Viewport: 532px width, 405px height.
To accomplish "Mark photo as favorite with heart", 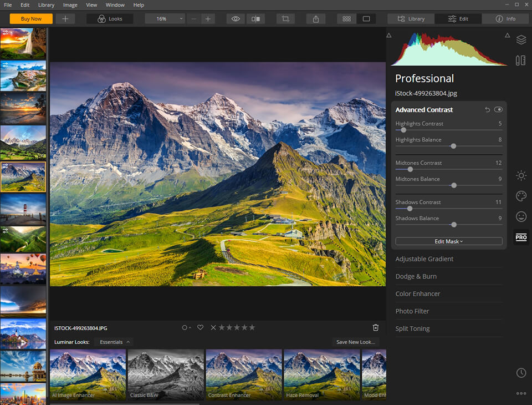I will (201, 327).
